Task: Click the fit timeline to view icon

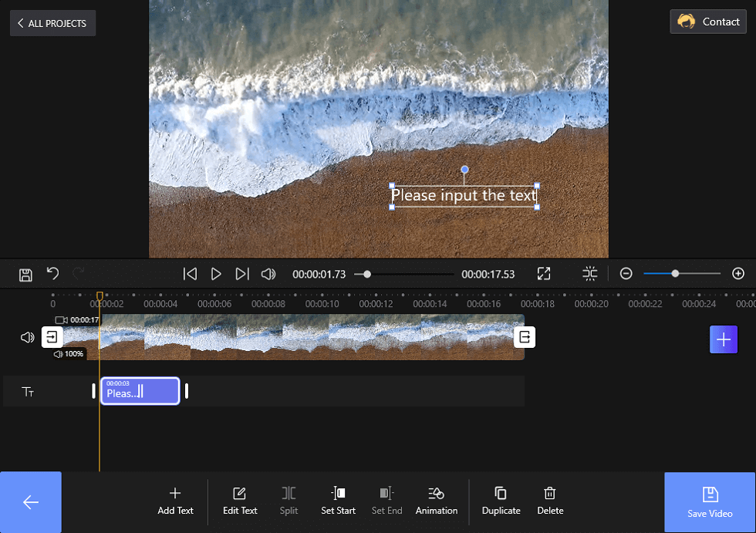Action: [590, 274]
